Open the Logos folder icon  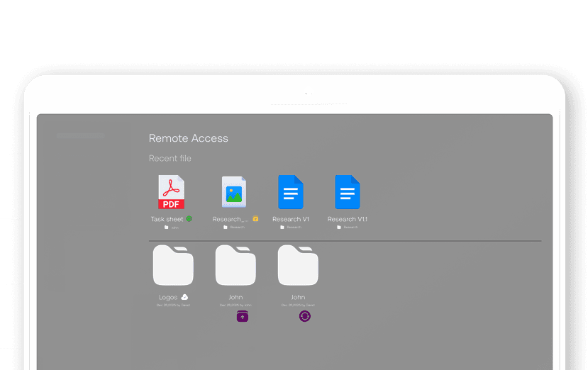coord(173,265)
